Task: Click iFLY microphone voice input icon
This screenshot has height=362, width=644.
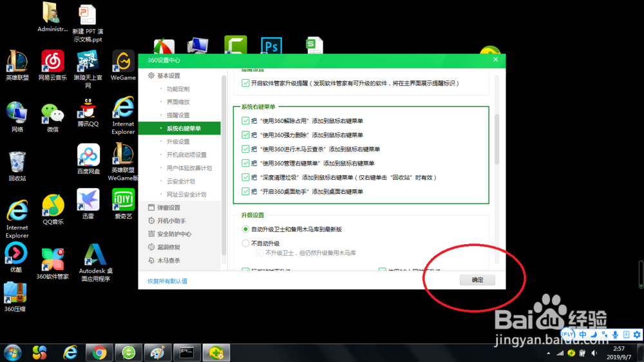Action: (615, 334)
